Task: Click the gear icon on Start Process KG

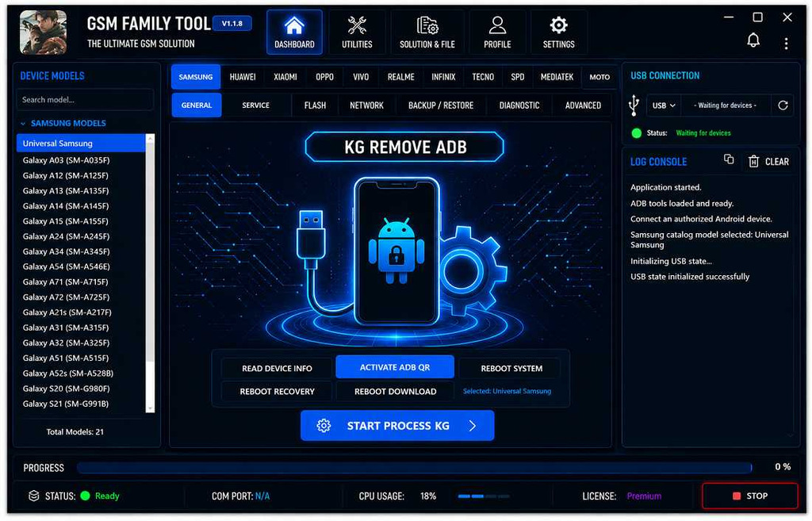Action: click(324, 426)
